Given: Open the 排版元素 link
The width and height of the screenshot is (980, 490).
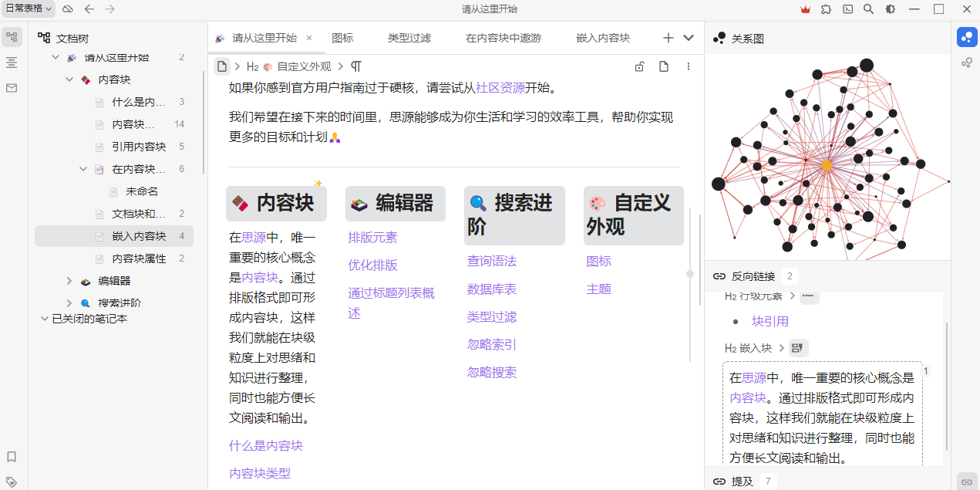Looking at the screenshot, I should click(372, 238).
